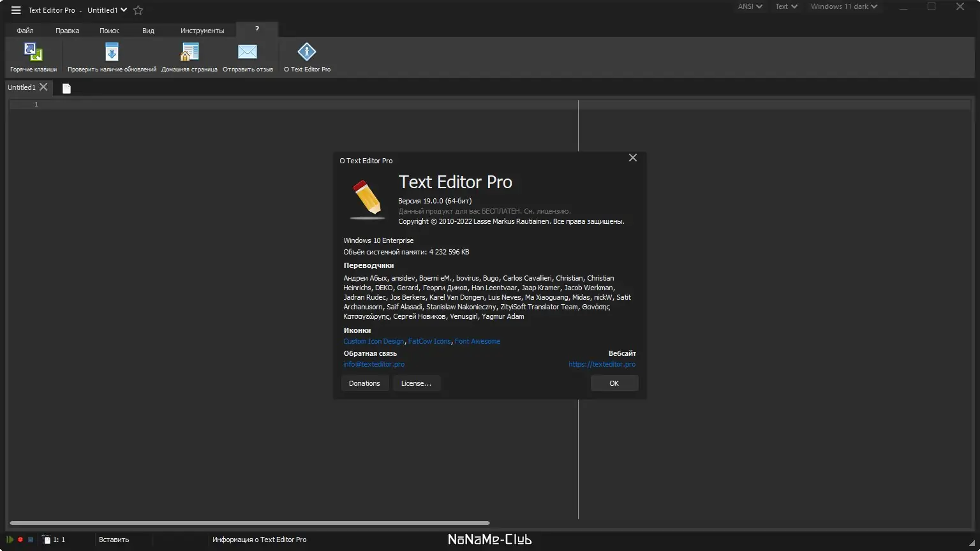Click status text Информация о Text Editor Pro
Screen dimensions: 980x551
pos(260,540)
